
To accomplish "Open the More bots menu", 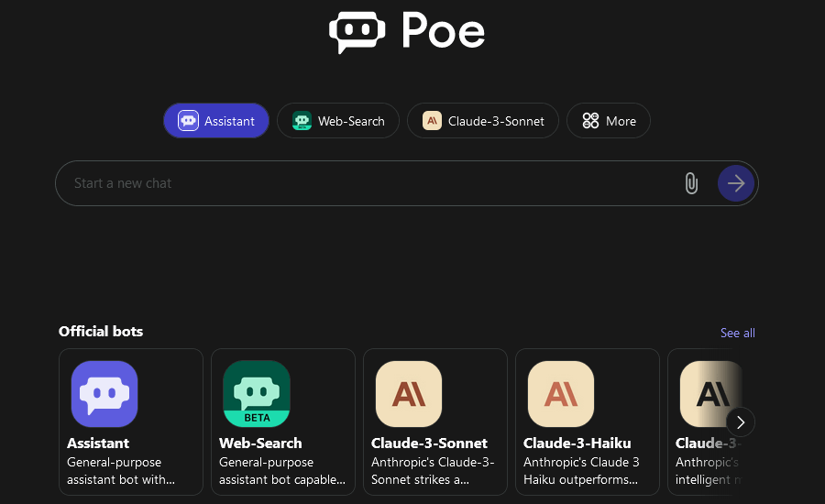I will tap(609, 121).
